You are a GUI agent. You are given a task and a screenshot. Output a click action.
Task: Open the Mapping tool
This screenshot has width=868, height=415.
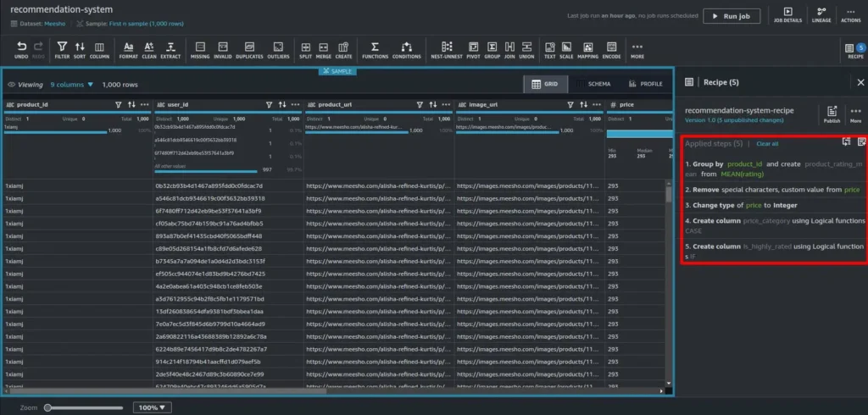click(588, 50)
